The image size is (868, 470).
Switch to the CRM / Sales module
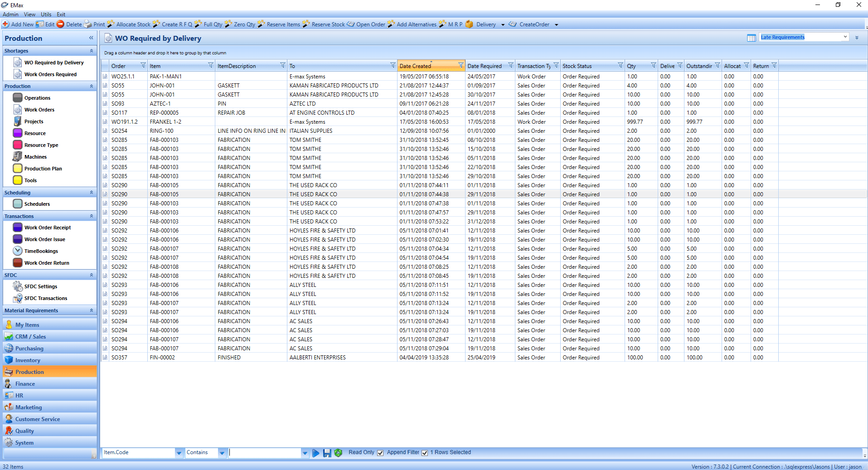(x=50, y=337)
